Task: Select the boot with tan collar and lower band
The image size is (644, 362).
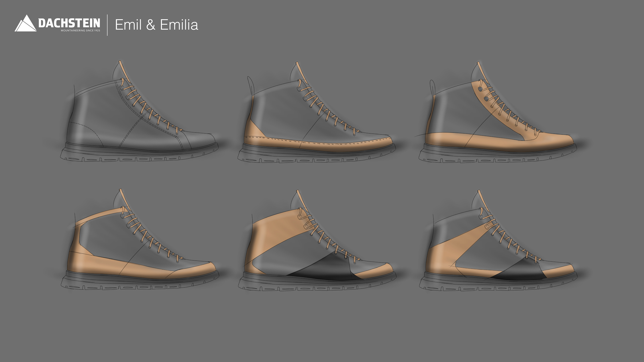Action: (x=140, y=239)
